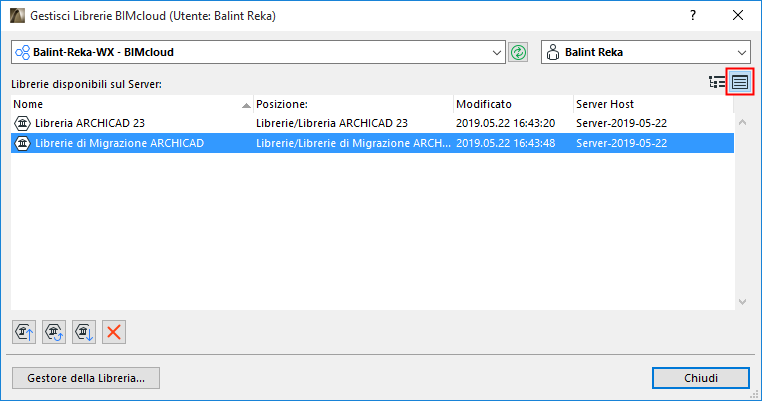Click position Librerie/Libreria ARCHICAD 23
This screenshot has width=762, height=401.
(332, 123)
